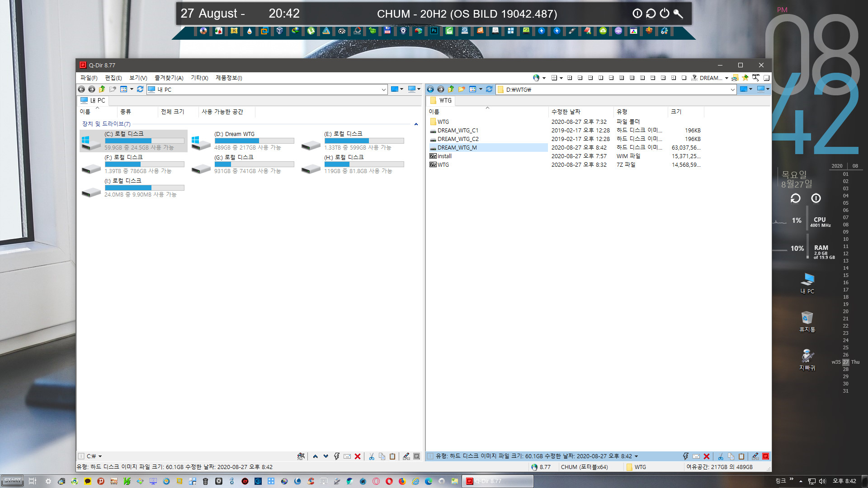This screenshot has width=868, height=488.
Task: Open the 제품정보(I) menu
Action: 229,78
